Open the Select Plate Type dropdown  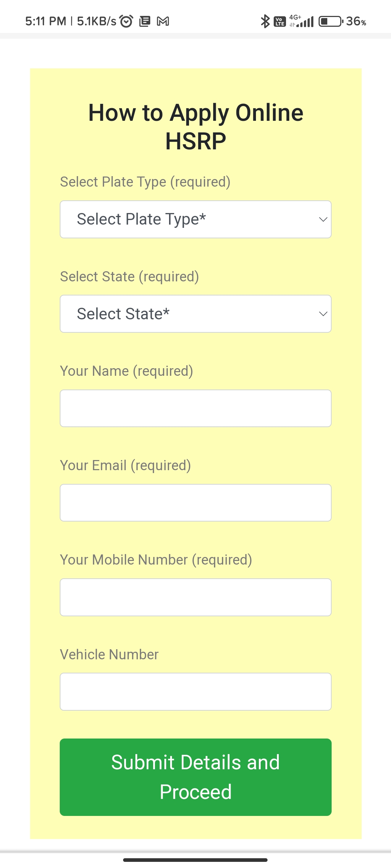point(195,220)
